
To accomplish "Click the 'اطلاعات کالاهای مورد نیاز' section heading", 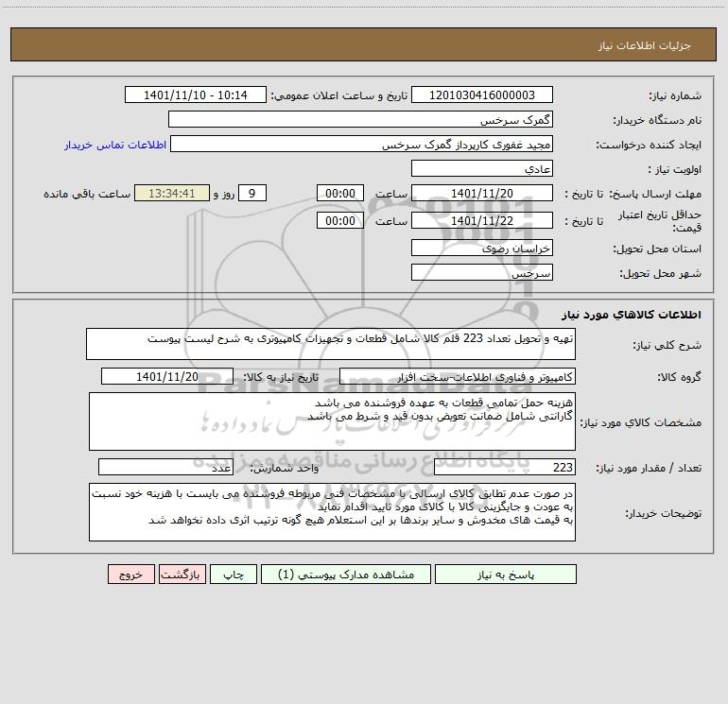I will (632, 315).
